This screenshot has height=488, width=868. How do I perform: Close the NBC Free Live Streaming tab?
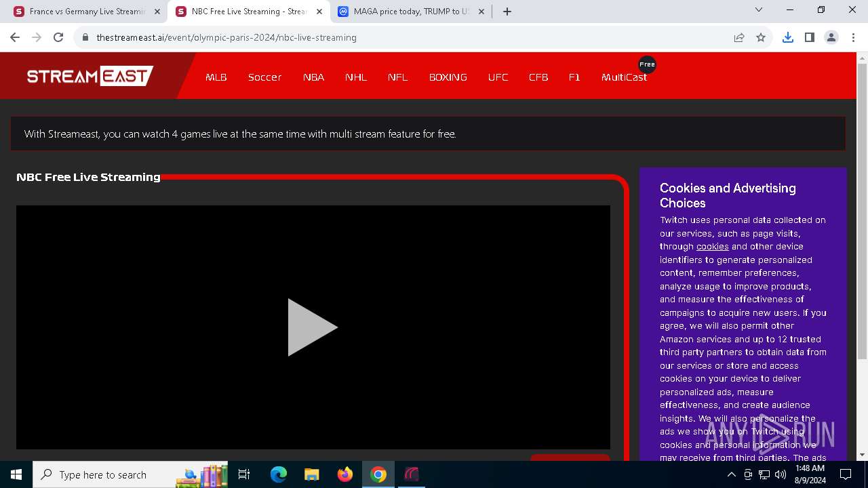(x=319, y=12)
